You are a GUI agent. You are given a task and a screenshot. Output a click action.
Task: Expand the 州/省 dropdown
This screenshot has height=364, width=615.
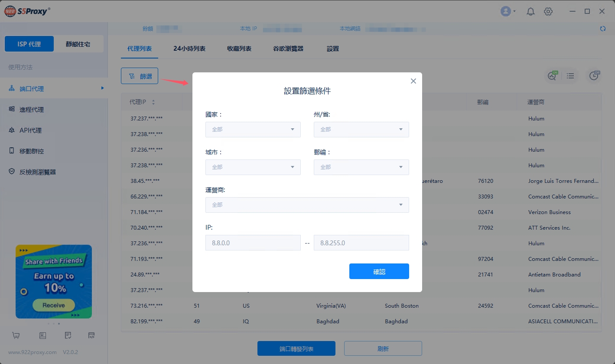tap(361, 130)
